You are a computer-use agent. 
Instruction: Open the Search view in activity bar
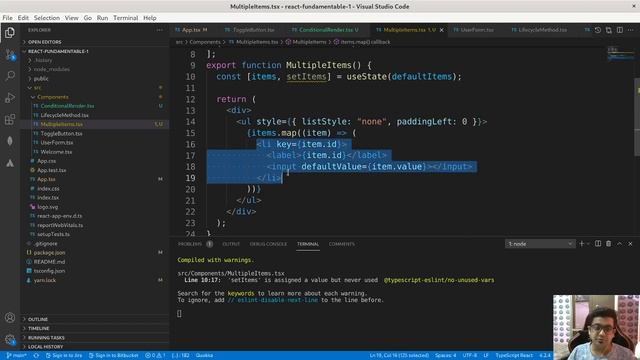[x=10, y=76]
